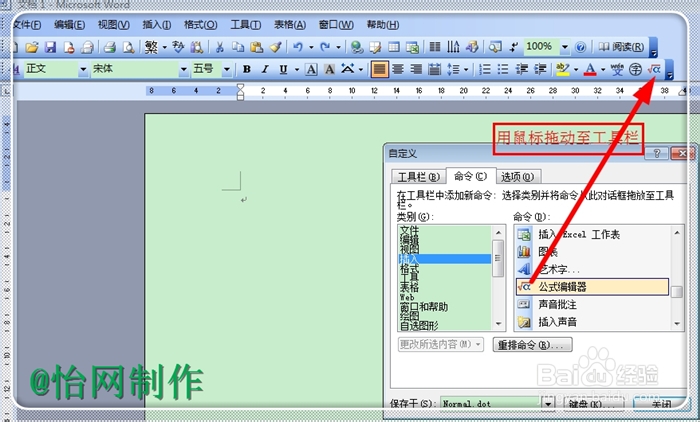
Task: Toggle center alignment
Action: tap(398, 69)
